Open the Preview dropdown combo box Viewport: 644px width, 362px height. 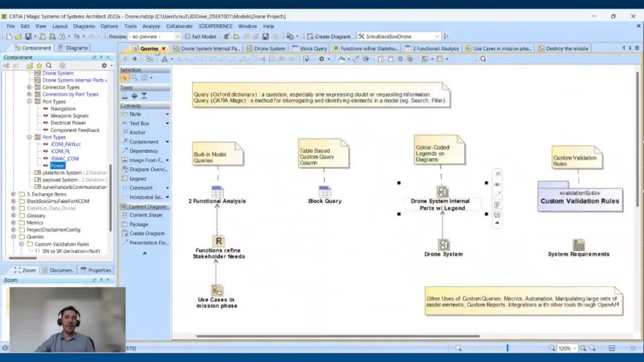pyautogui.click(x=154, y=36)
